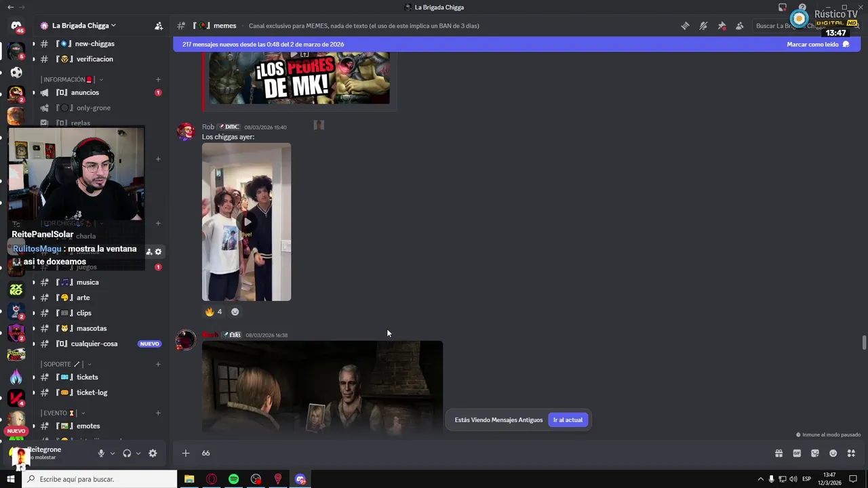The height and width of the screenshot is (488, 868).
Task: Collapse the EVENTO category
Action: point(64,413)
